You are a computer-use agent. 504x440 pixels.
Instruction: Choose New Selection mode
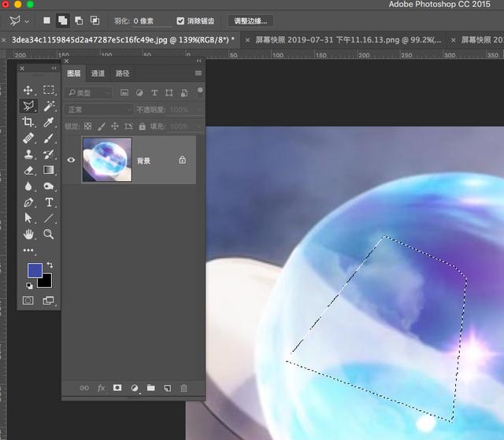(47, 20)
